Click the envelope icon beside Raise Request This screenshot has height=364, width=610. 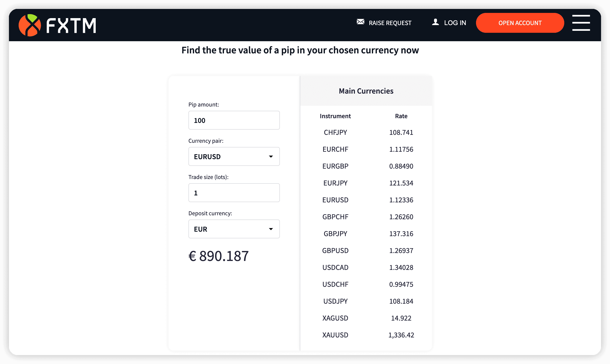[360, 22]
